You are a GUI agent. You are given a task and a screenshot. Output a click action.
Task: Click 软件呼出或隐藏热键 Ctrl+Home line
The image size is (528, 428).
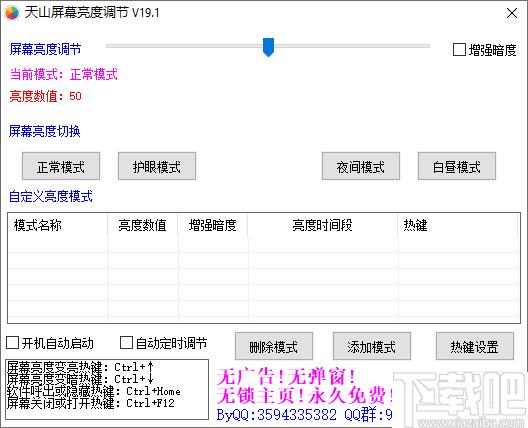point(94,391)
